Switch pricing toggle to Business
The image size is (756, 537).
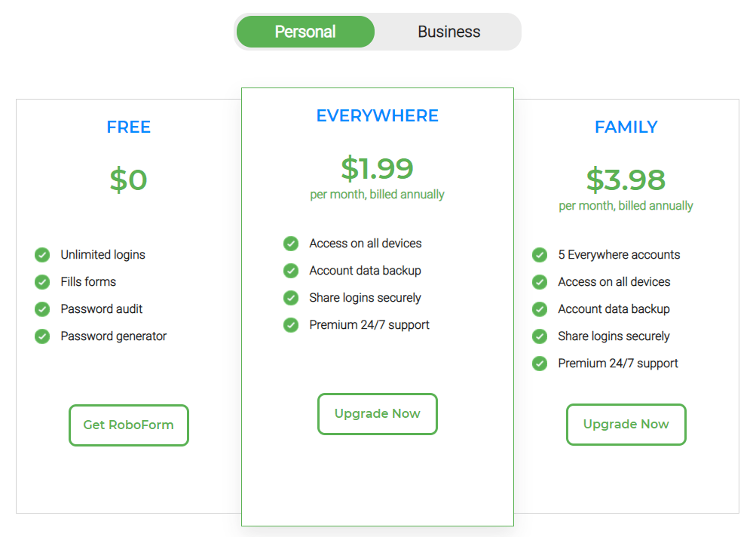coord(449,32)
